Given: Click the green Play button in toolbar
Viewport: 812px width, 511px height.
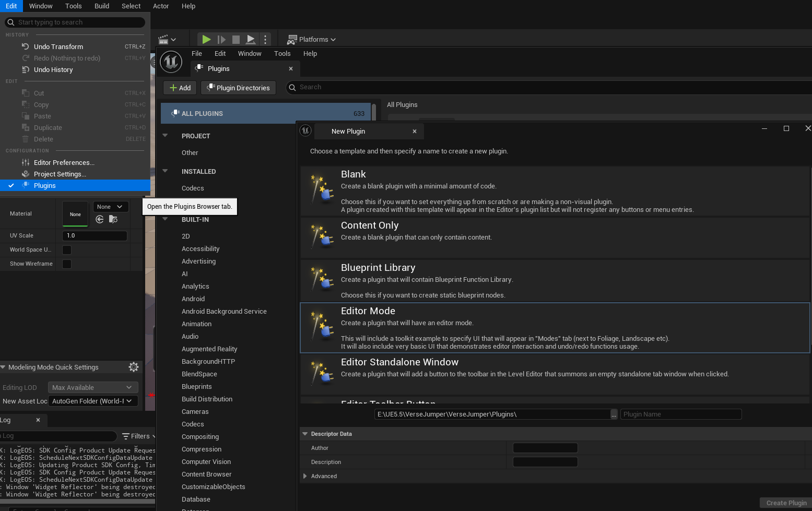Looking at the screenshot, I should point(206,39).
